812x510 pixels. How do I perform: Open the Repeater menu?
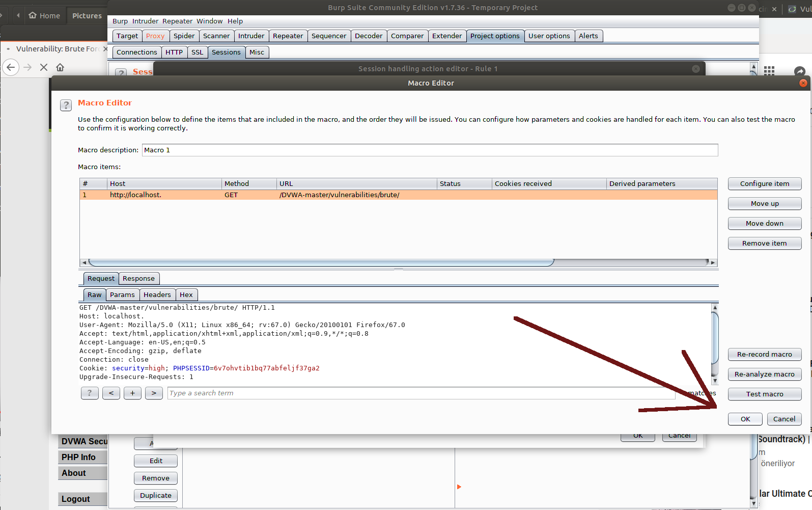pyautogui.click(x=178, y=21)
